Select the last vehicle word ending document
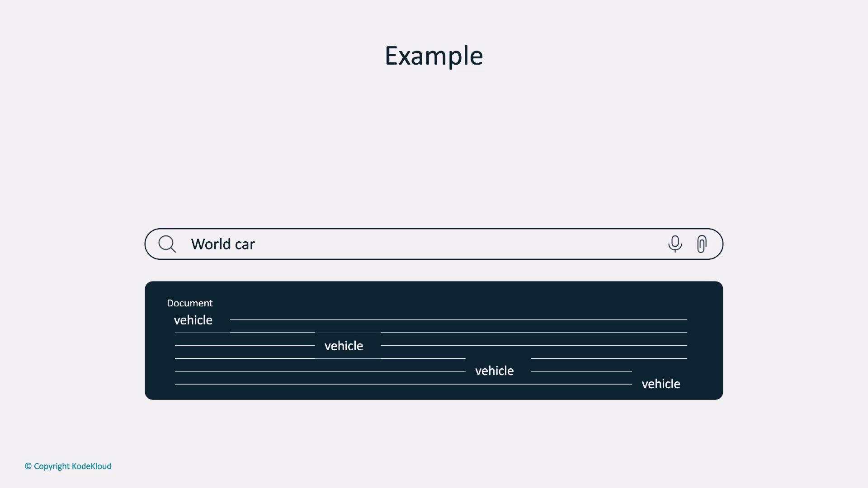The width and height of the screenshot is (868, 488). coord(660,384)
